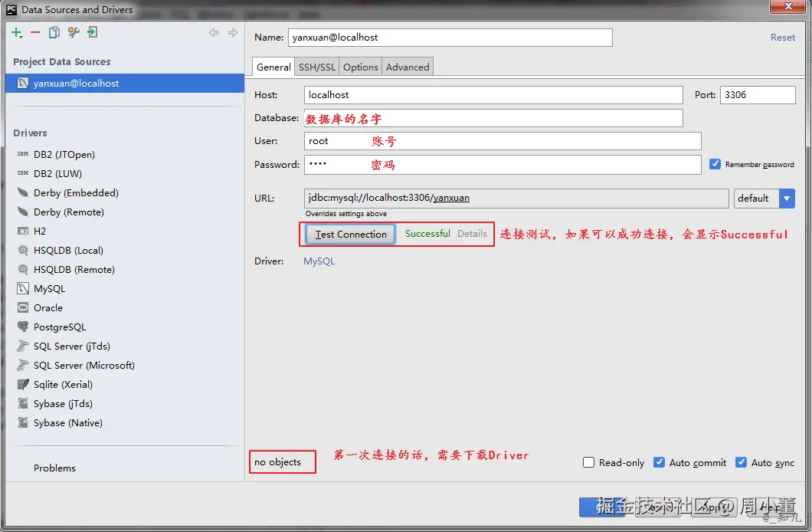Click the HSQLDB (Remote) driver icon
Screen dimensions: 812x532
tap(23, 269)
